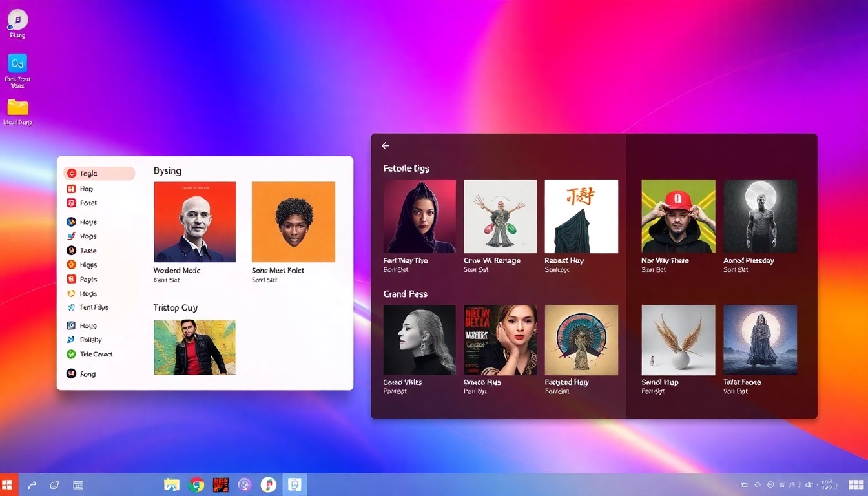Open the yellow folder icon on the desktop
This screenshot has height=496, width=868.
coord(17,107)
